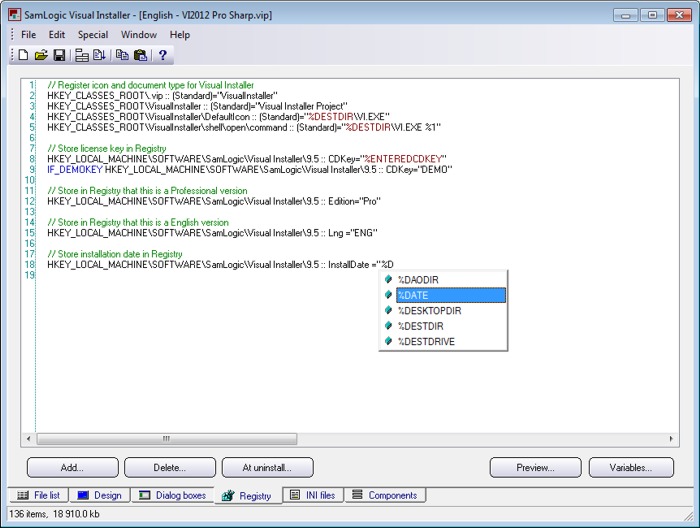Switch to the Dialog boxes tab
This screenshot has height=528, width=700.
(x=172, y=495)
